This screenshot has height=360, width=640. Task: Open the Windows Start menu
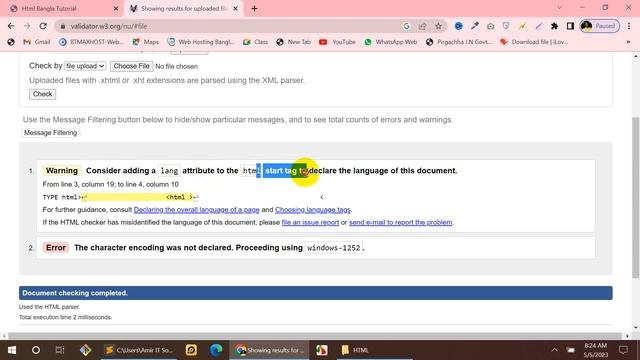click(12, 350)
